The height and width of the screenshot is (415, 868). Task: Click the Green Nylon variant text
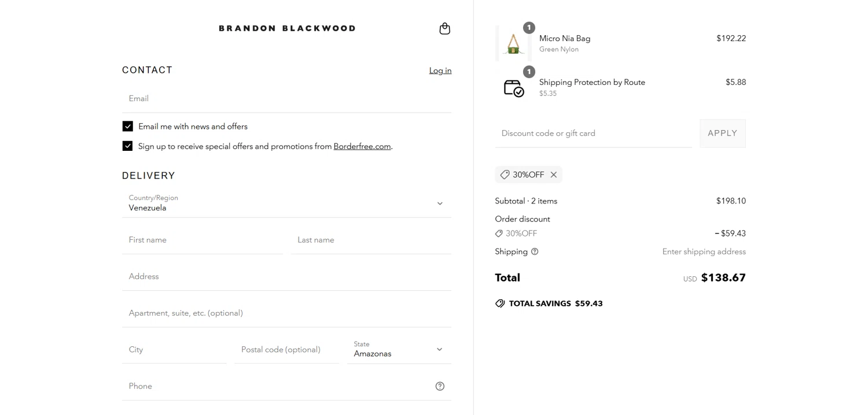pyautogui.click(x=559, y=50)
